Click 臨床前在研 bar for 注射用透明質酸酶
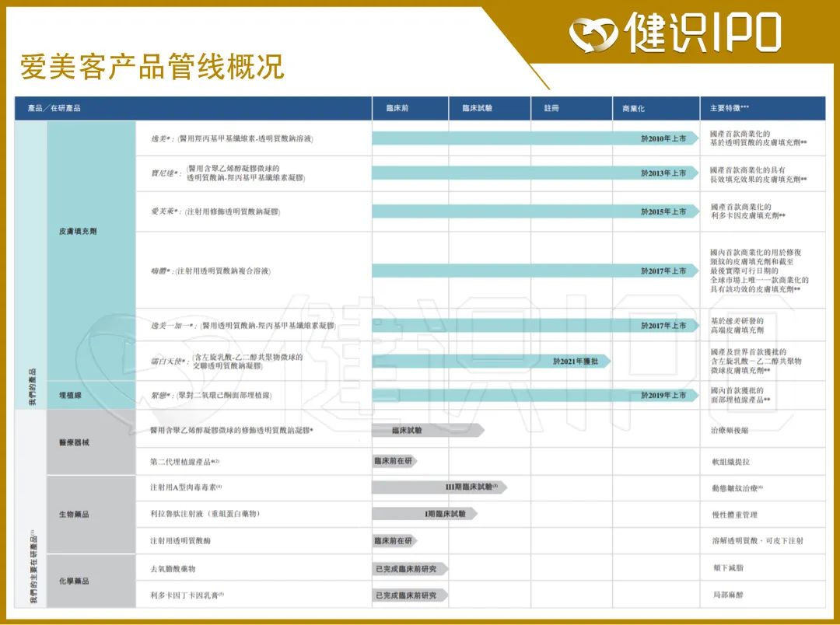Image resolution: width=840 pixels, height=625 pixels. tap(394, 541)
